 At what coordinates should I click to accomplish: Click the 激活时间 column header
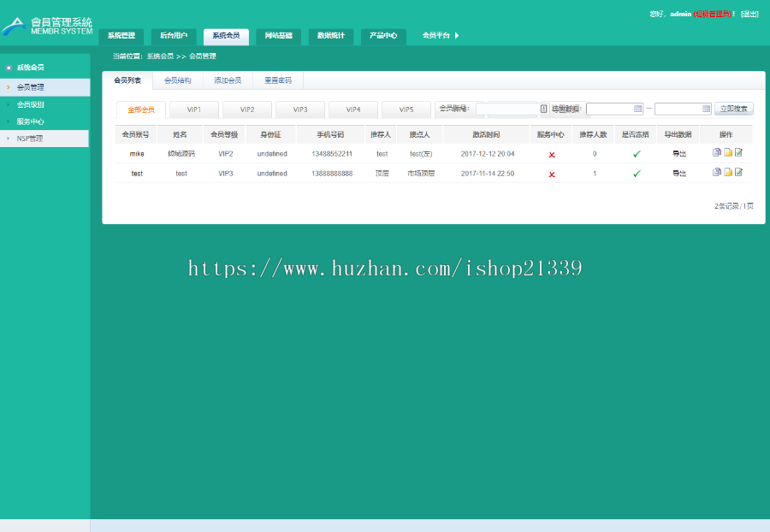486,134
